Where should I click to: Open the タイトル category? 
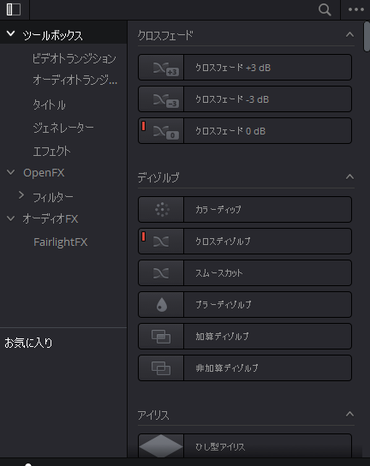49,105
